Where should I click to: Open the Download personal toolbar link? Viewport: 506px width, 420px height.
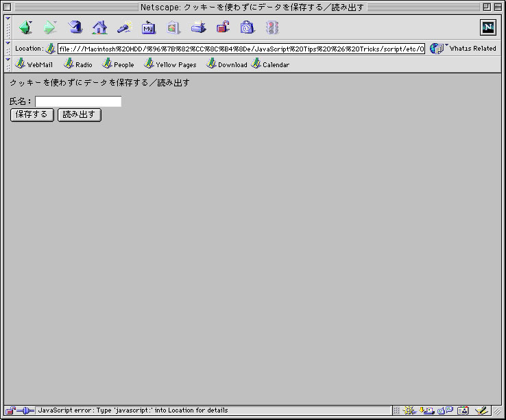(x=227, y=64)
